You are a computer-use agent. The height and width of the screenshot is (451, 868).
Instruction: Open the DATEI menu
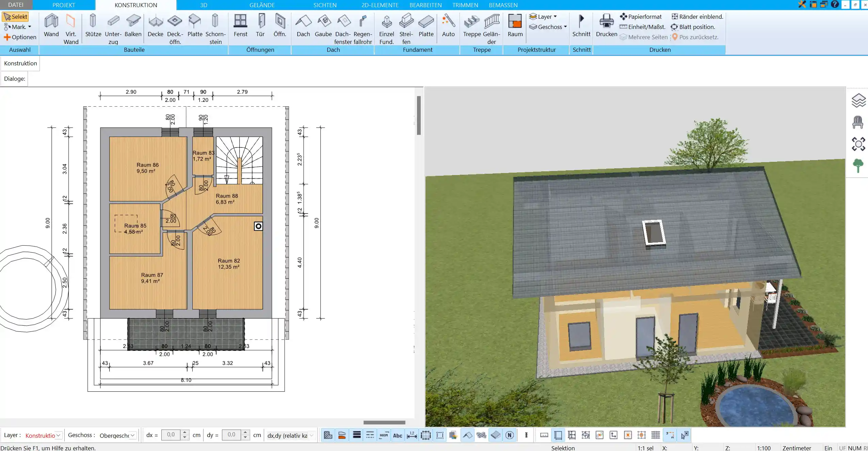point(16,5)
